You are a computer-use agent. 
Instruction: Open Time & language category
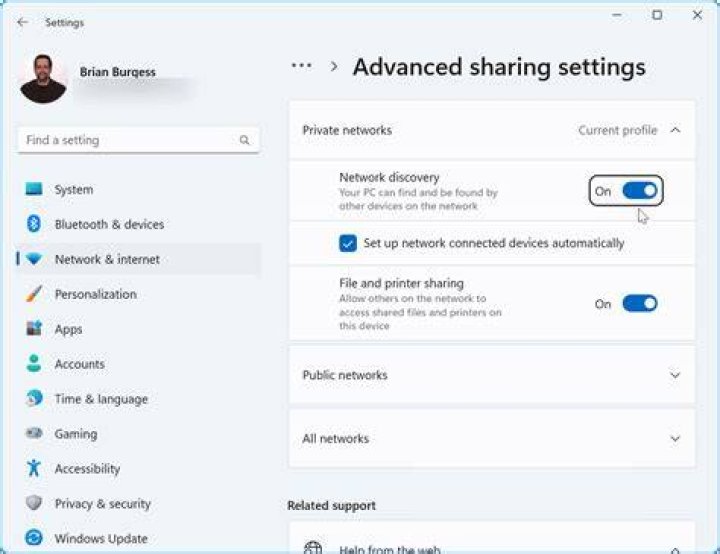pos(138,398)
